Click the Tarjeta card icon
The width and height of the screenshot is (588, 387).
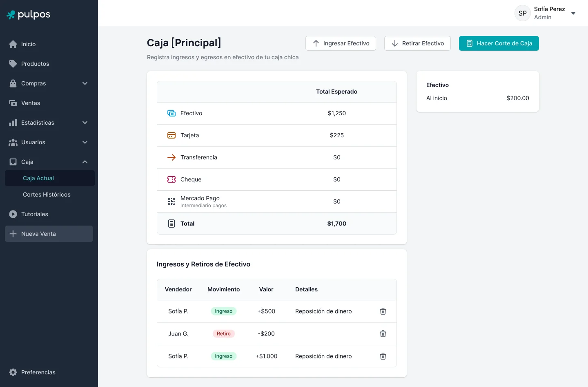(171, 135)
